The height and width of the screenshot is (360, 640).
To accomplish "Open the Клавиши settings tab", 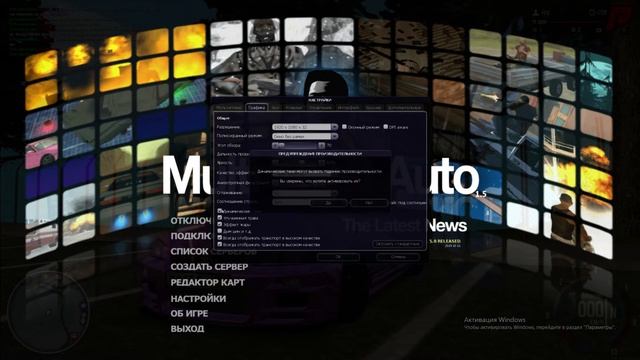I will point(294,108).
